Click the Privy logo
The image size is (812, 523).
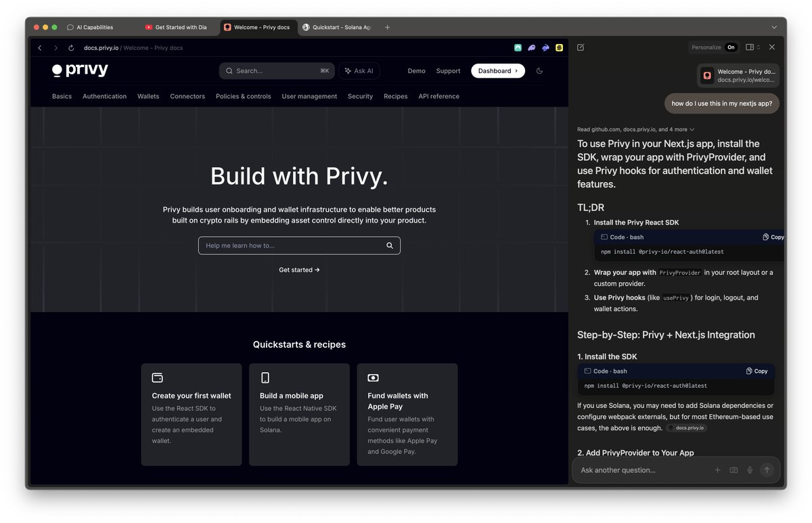coord(80,70)
